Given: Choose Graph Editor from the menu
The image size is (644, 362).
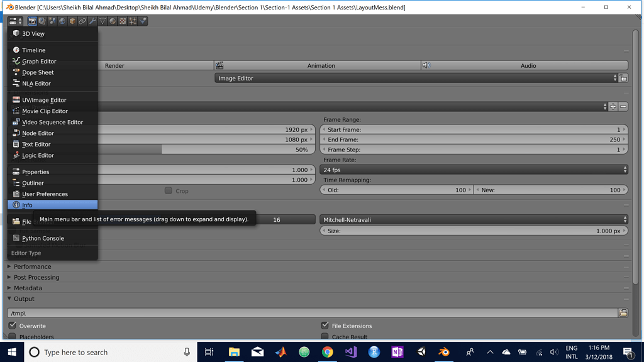Looking at the screenshot, I should point(53,61).
